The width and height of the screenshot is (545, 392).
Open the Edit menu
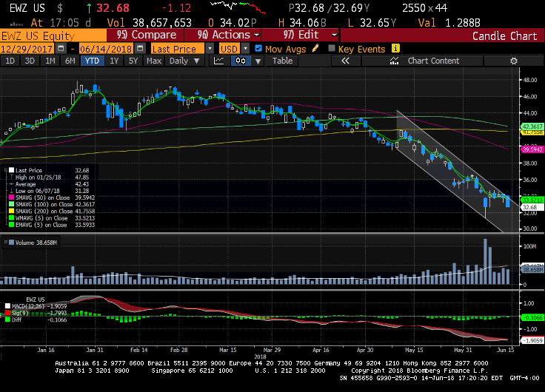[x=310, y=35]
